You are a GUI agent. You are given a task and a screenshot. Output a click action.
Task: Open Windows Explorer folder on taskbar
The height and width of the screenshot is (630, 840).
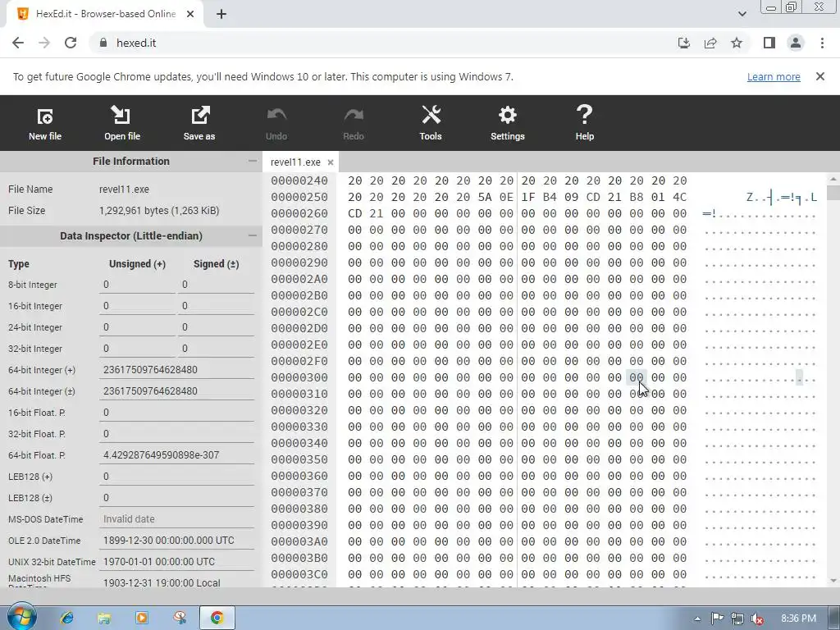click(x=104, y=618)
